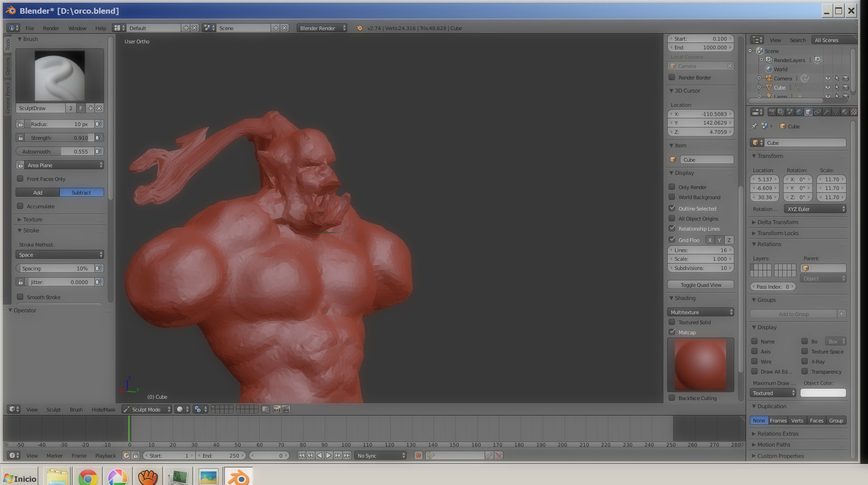Enable the Front Faces Only checkbox
Image resolution: width=868 pixels, height=485 pixels.
[21, 179]
